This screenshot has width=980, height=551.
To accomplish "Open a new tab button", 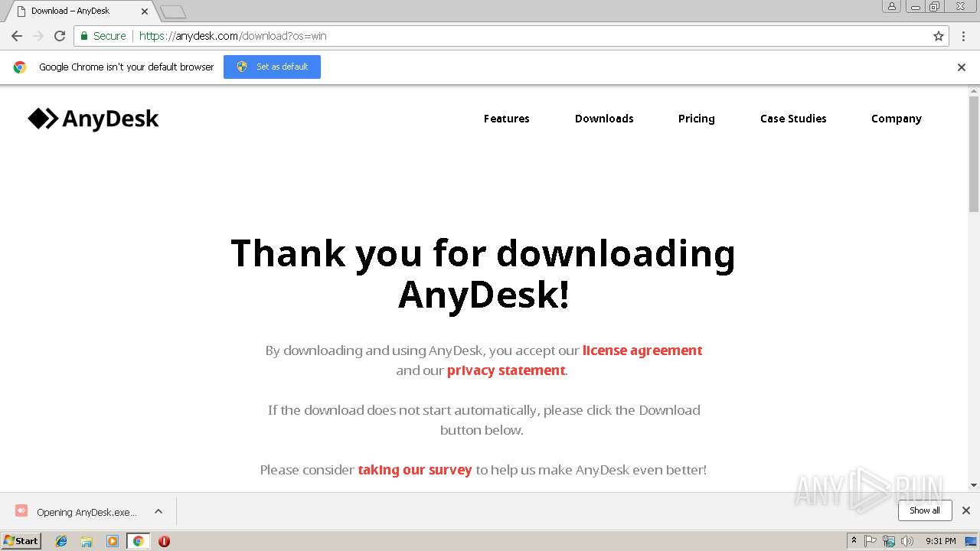I will [x=173, y=11].
